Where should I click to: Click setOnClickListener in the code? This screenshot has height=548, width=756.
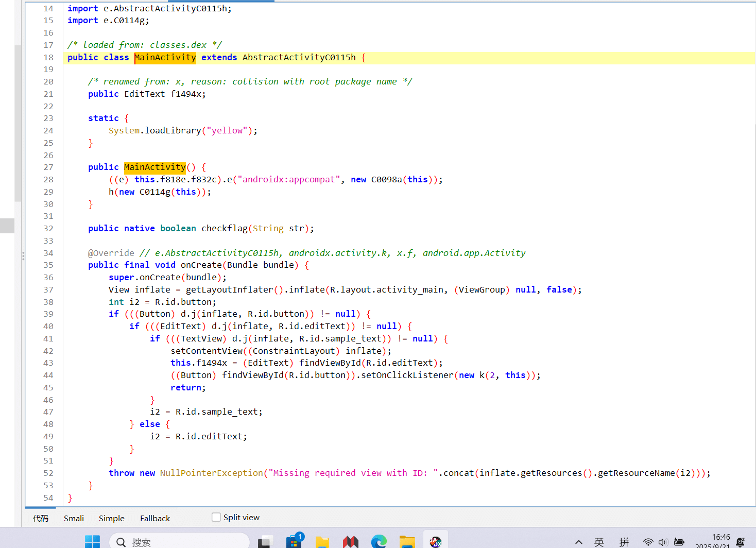[x=407, y=375]
